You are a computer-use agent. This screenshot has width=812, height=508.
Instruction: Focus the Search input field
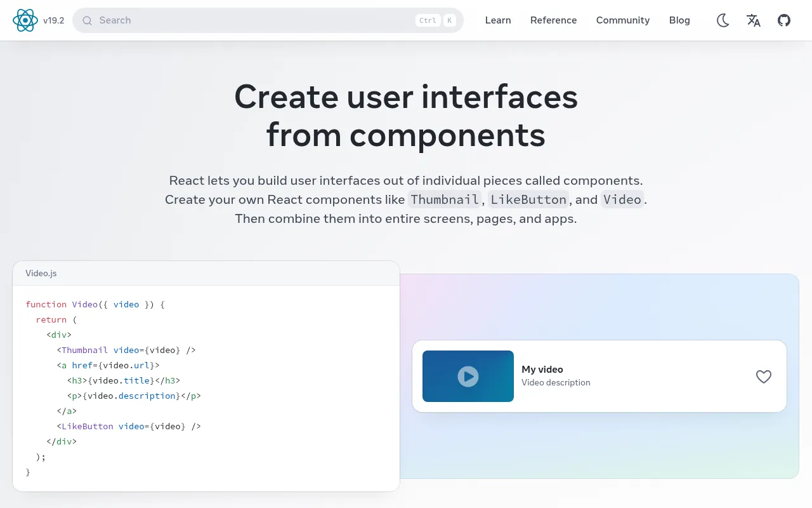[268, 20]
